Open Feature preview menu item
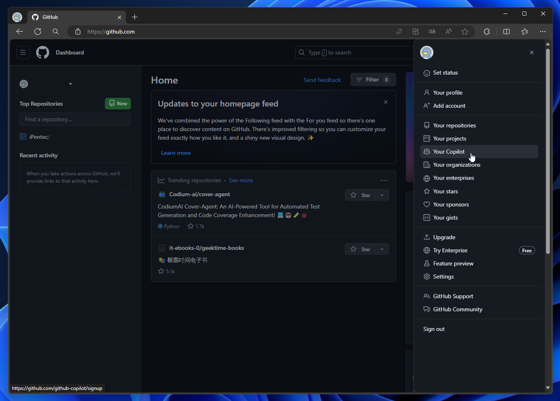The image size is (560, 401). (479, 264)
